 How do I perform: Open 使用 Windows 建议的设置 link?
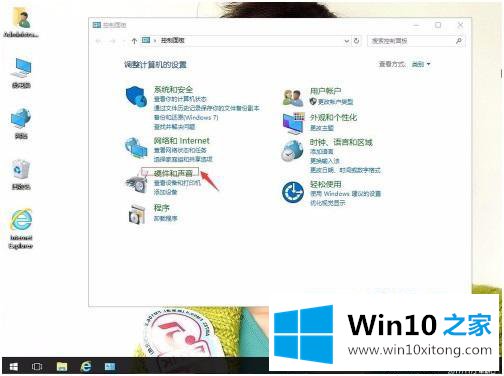coord(345,194)
